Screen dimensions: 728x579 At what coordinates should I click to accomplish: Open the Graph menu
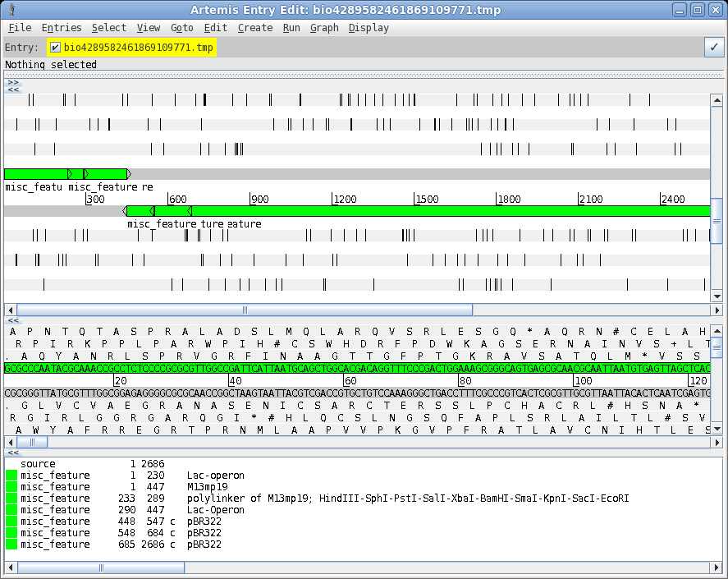pos(324,28)
